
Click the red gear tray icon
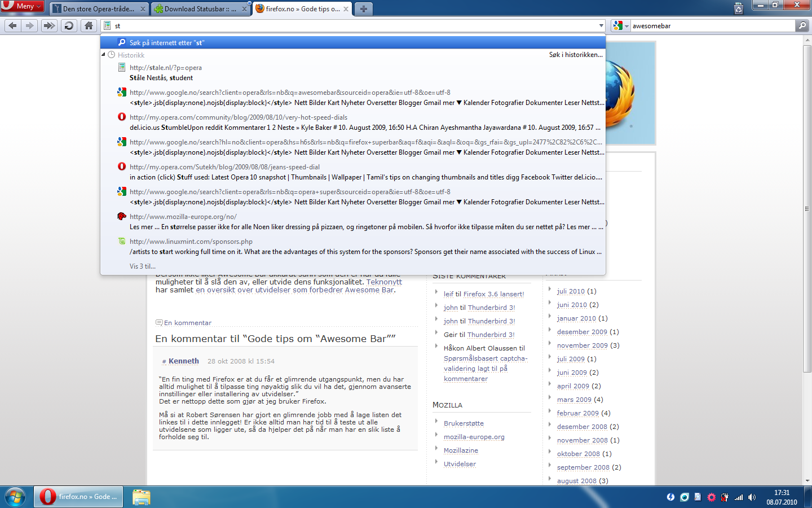(x=712, y=497)
